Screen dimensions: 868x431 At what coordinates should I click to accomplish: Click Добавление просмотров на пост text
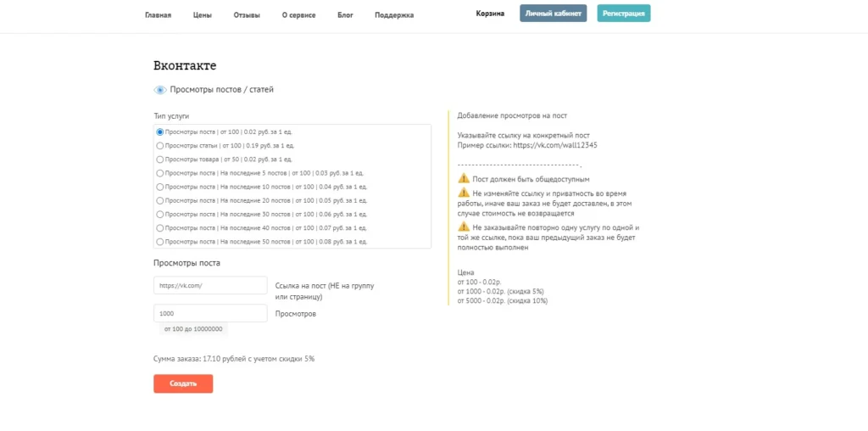click(512, 116)
